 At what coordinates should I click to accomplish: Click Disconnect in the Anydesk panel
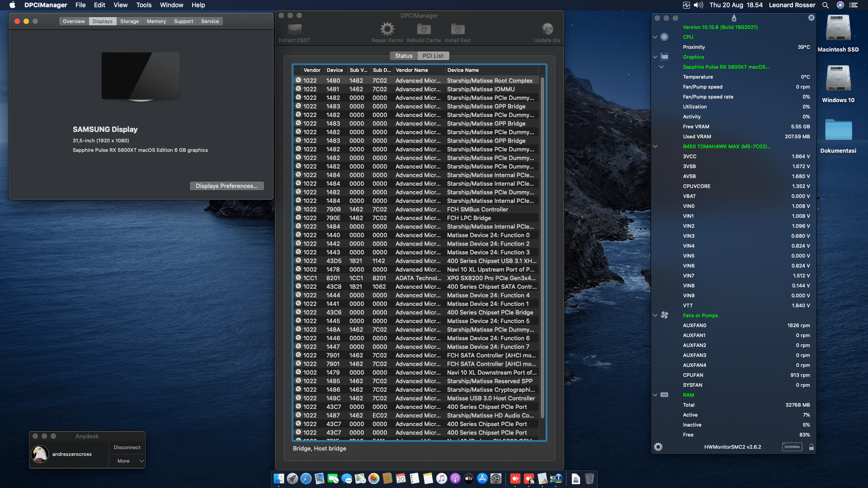click(x=127, y=447)
